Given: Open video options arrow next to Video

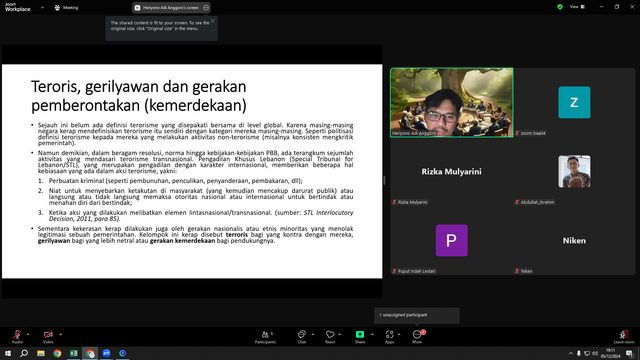Looking at the screenshot, I should [x=60, y=334].
